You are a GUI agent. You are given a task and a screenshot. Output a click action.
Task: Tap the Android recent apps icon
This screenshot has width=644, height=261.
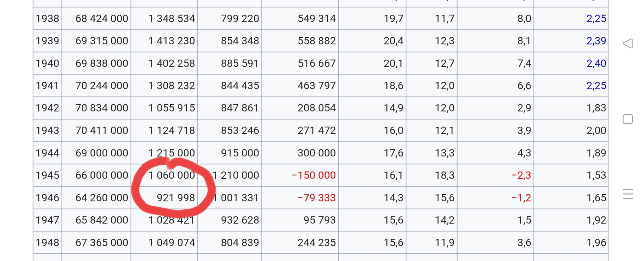[628, 194]
